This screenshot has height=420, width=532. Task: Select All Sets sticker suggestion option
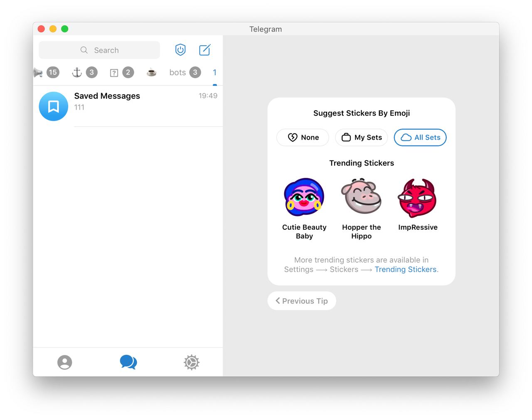420,138
